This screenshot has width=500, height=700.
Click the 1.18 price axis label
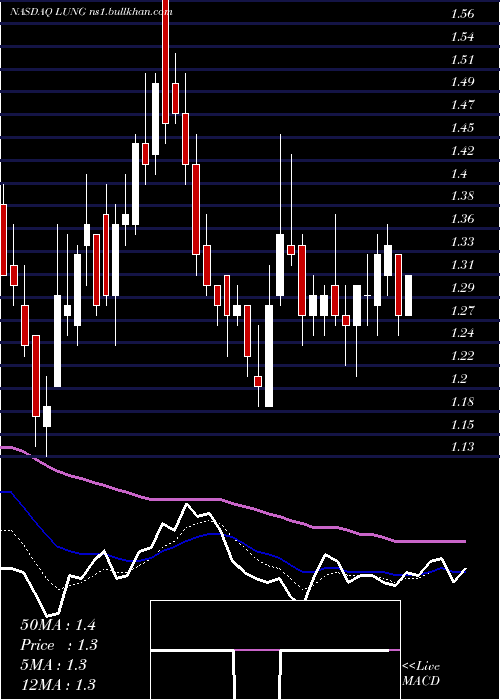click(462, 401)
